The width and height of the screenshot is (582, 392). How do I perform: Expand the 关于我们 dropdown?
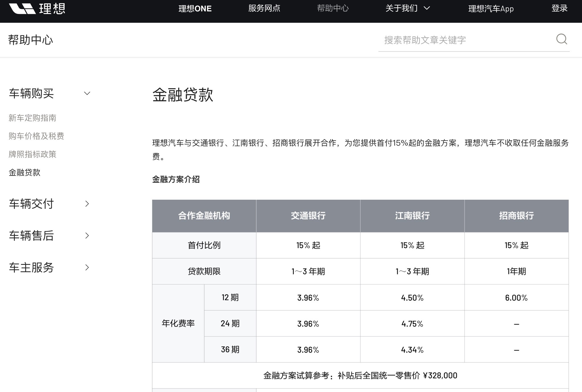tap(426, 9)
